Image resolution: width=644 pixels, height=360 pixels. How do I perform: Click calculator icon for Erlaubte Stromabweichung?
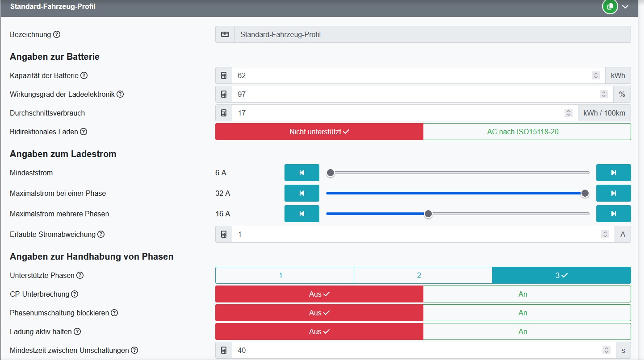(x=224, y=234)
